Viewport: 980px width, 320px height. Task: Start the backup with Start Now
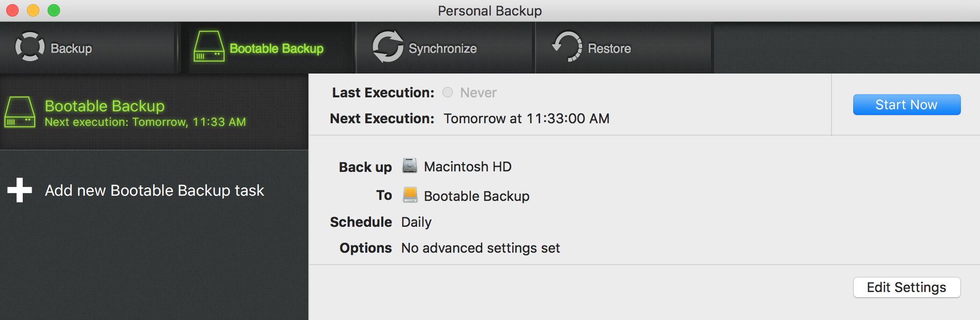[x=907, y=105]
